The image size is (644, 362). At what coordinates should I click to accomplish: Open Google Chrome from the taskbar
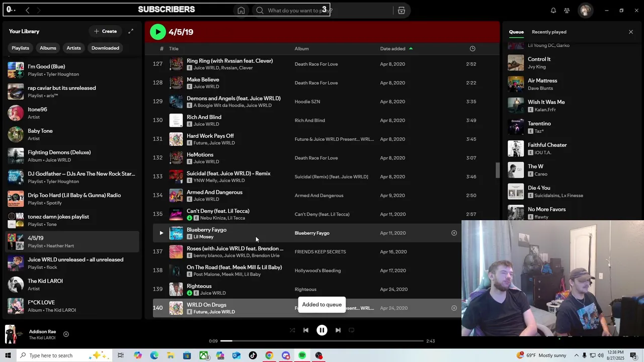click(x=269, y=355)
